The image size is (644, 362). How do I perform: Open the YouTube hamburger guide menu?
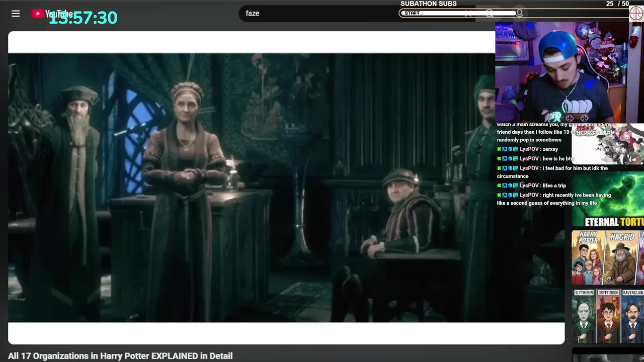pos(16,14)
